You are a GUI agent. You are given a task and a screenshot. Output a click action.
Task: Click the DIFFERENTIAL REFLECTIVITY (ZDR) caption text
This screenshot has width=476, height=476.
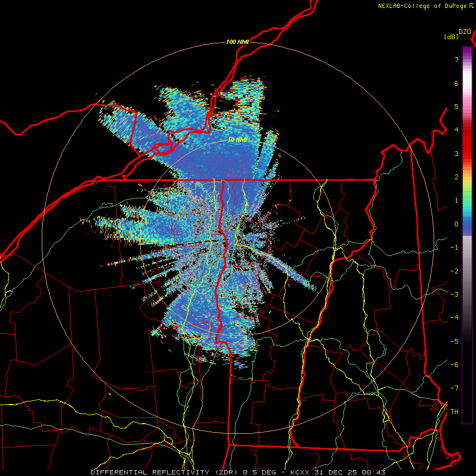click(x=165, y=472)
